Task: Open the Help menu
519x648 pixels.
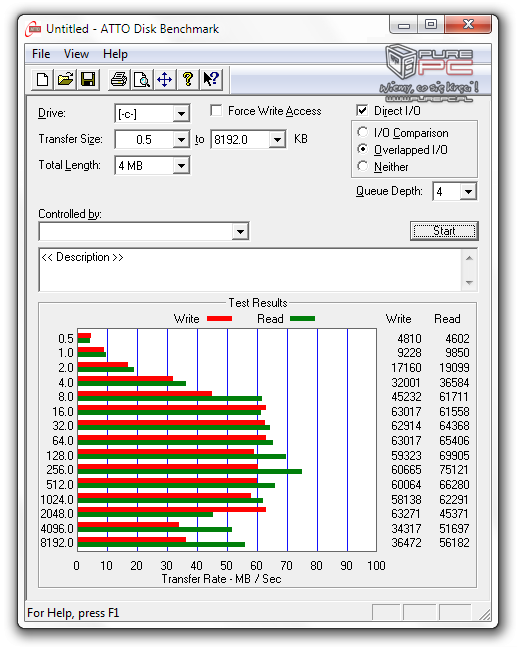Action: [x=115, y=54]
